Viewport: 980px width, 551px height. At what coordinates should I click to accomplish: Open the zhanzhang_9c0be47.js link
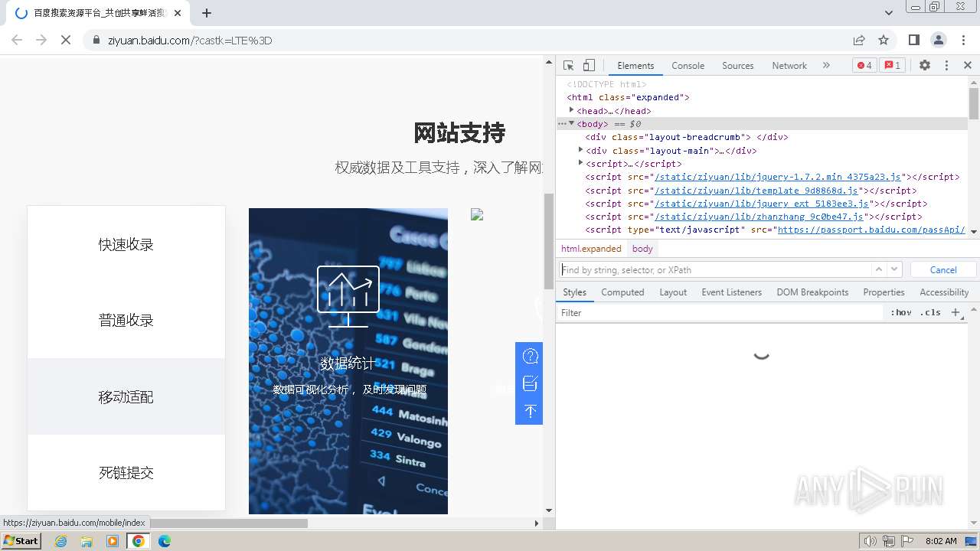coord(758,217)
